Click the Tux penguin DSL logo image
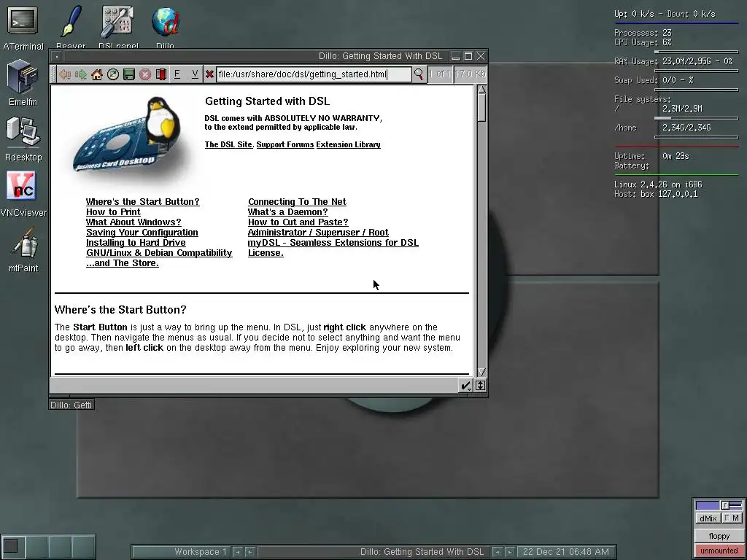747x560 pixels. click(x=128, y=136)
